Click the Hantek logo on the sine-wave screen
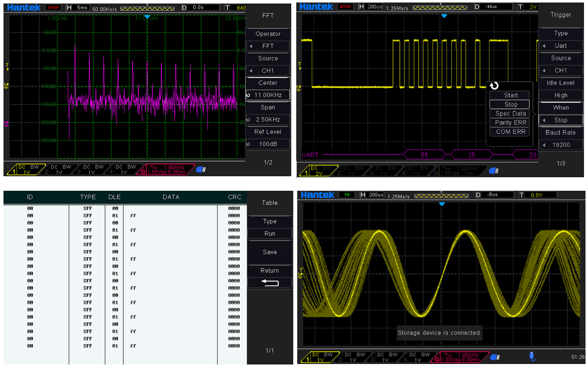The width and height of the screenshot is (588, 368). click(318, 194)
